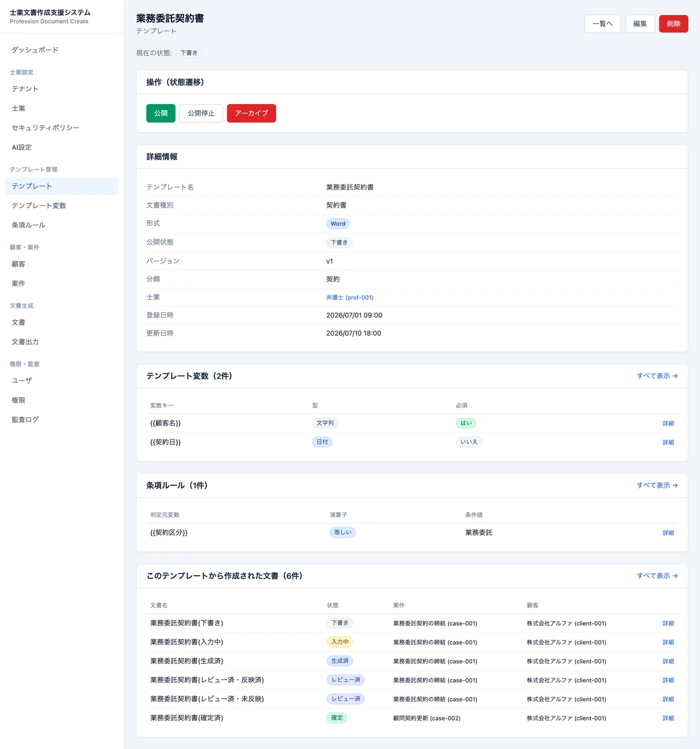Image resolution: width=700 pixels, height=749 pixels.
Task: Click the red 削除 button
Action: click(673, 24)
